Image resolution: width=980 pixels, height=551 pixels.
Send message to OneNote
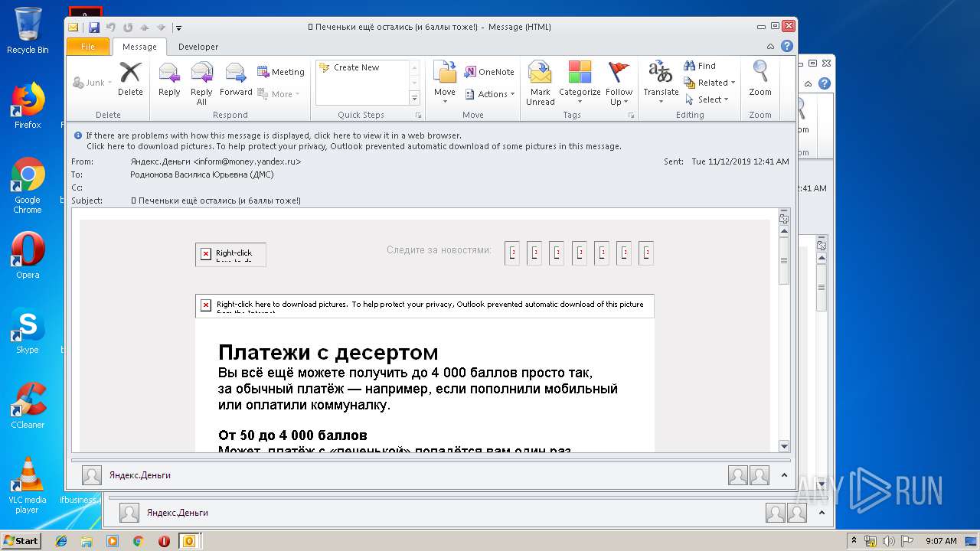pyautogui.click(x=489, y=72)
